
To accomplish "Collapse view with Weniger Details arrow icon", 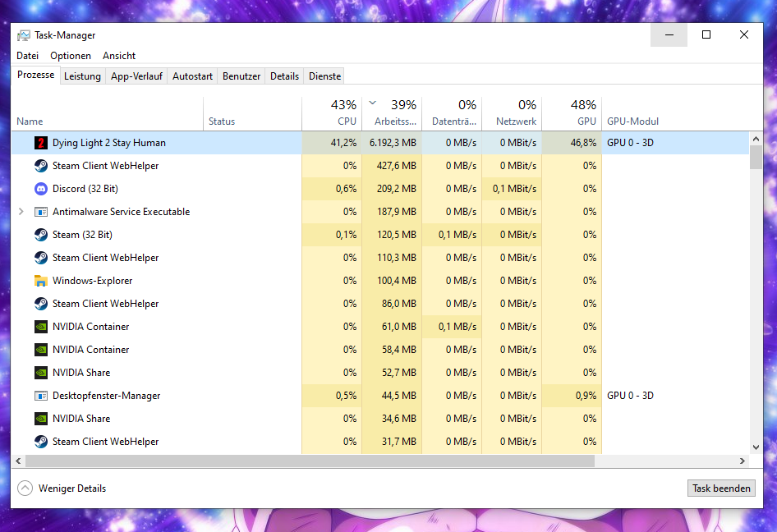I will tap(25, 488).
